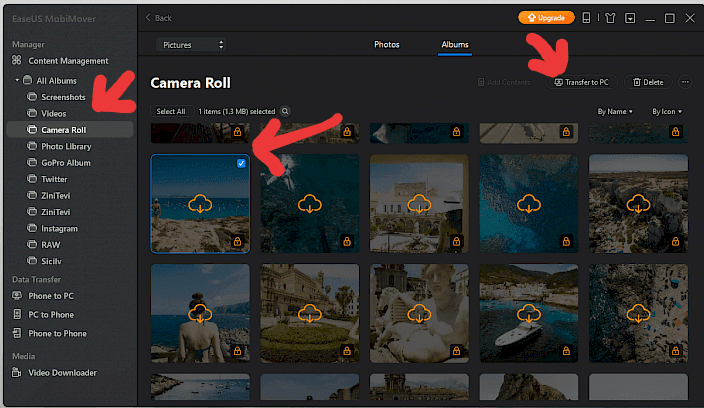Select the cathedral garden thumbnail
Image resolution: width=704 pixels, height=408 pixels.
pyautogui.click(x=310, y=313)
